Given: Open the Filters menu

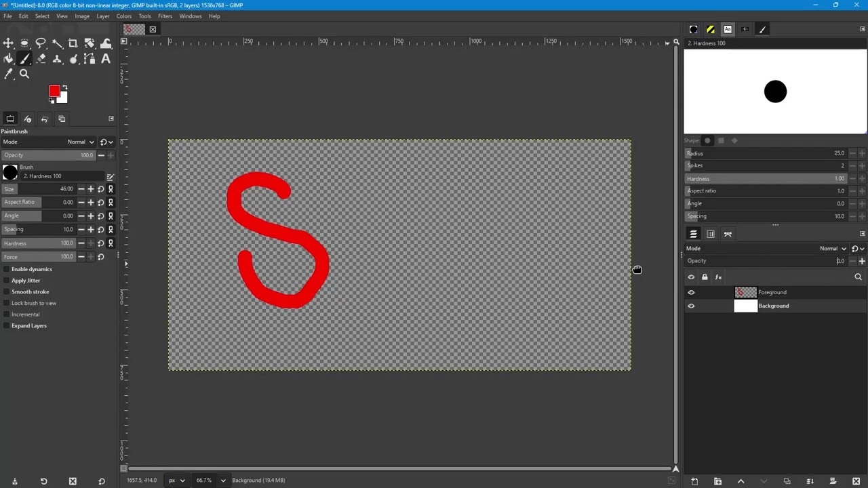Looking at the screenshot, I should (165, 16).
